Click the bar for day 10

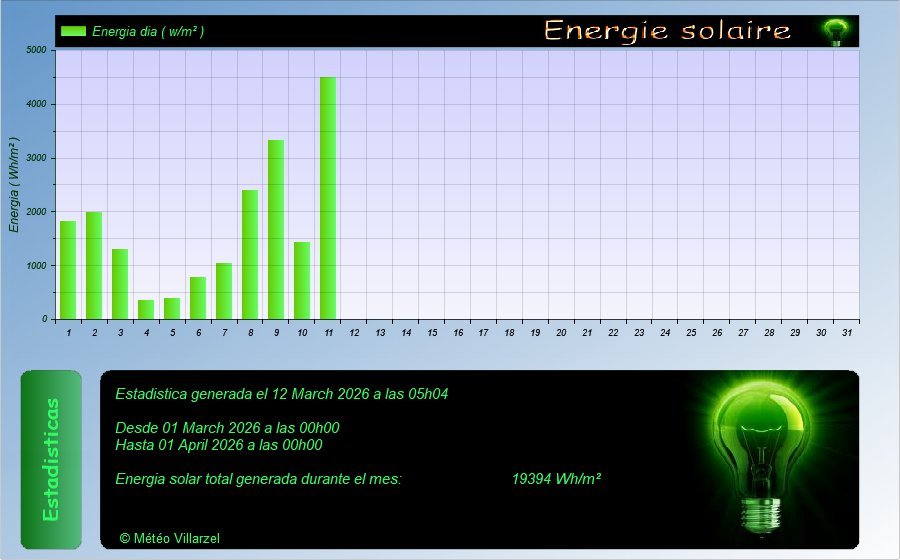tap(302, 280)
